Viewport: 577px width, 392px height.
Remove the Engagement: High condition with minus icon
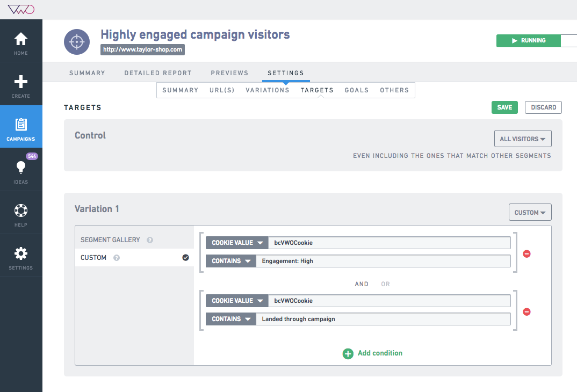[526, 253]
